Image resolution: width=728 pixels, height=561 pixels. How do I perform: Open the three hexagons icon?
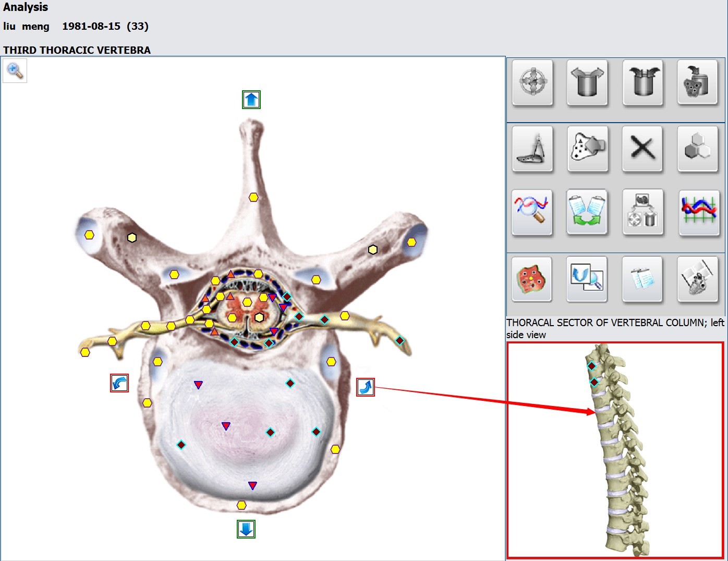pyautogui.click(x=697, y=149)
